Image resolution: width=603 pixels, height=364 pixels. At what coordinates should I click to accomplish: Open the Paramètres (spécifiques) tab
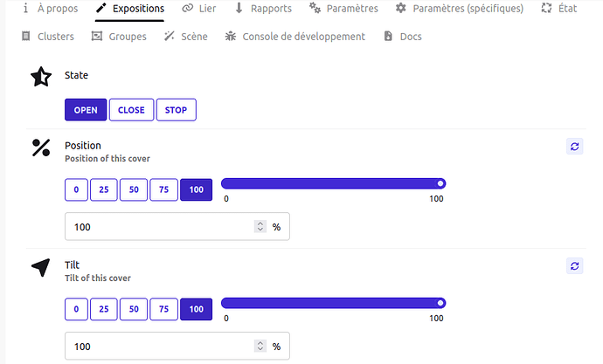click(460, 9)
